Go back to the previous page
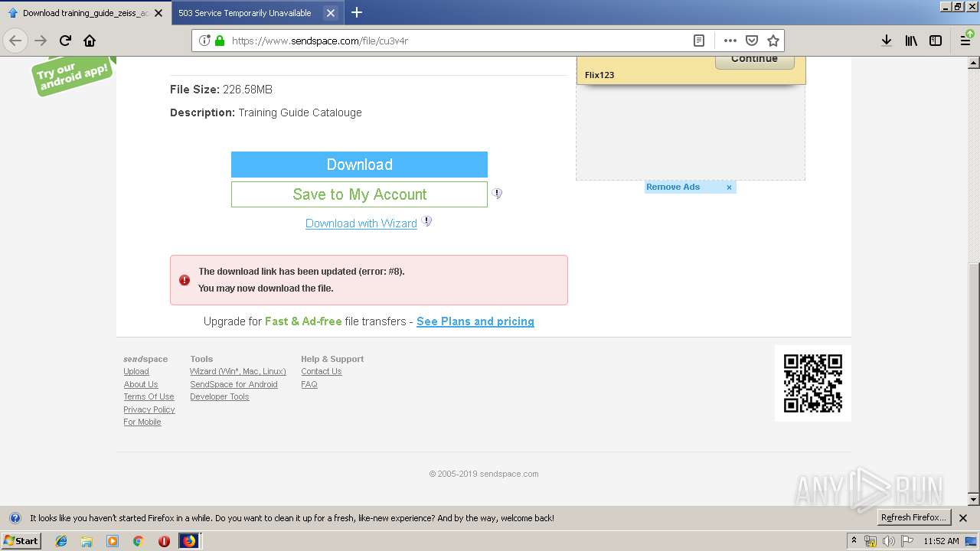 [x=15, y=41]
